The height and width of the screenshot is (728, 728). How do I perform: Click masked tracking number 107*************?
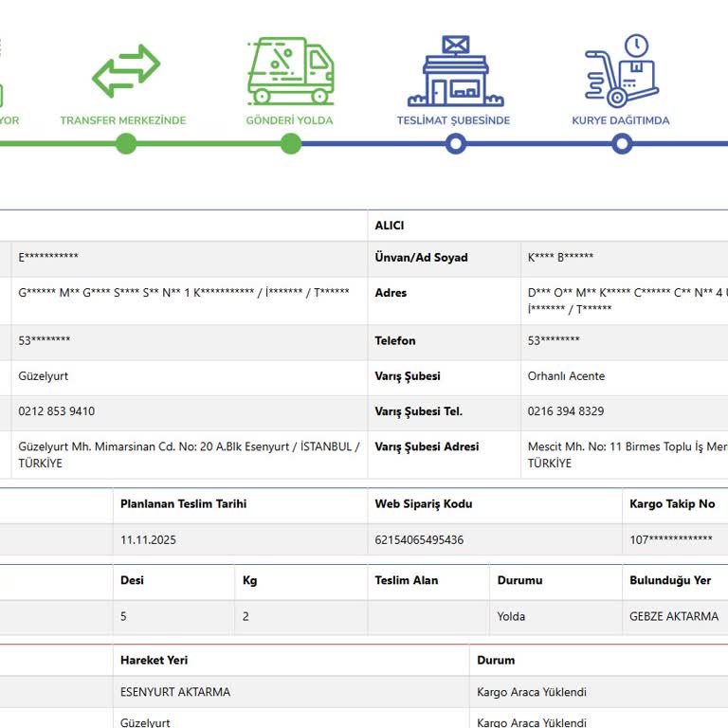coord(670,540)
